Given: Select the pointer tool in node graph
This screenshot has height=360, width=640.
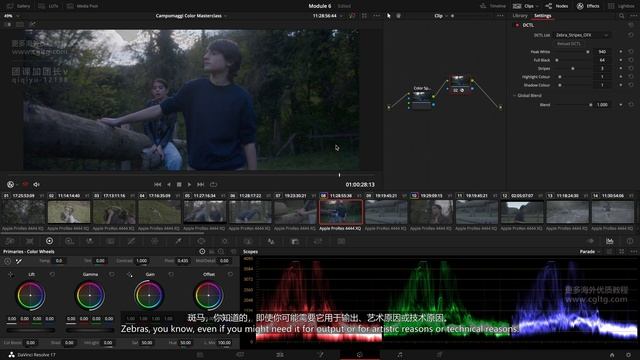Looking at the screenshot, I should click(389, 16).
